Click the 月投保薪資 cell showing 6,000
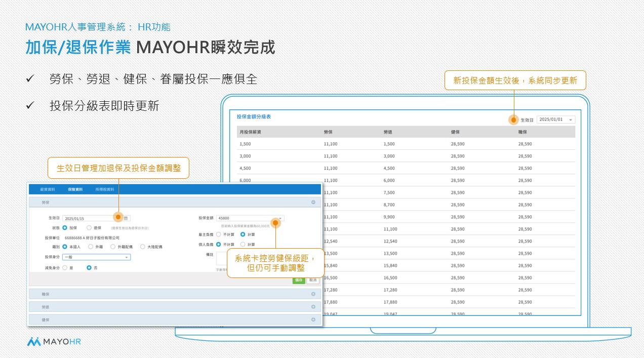 pyautogui.click(x=245, y=180)
